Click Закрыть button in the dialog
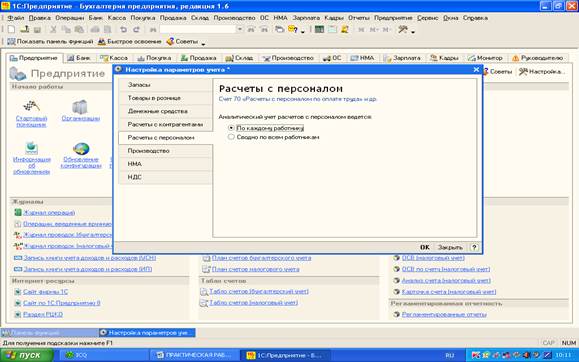This screenshot has width=579, height=362. [450, 247]
